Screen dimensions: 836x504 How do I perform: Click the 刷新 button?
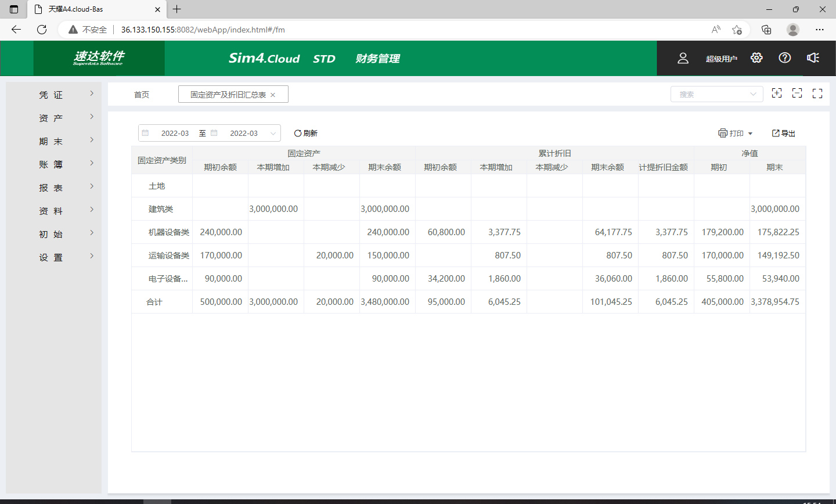click(306, 134)
